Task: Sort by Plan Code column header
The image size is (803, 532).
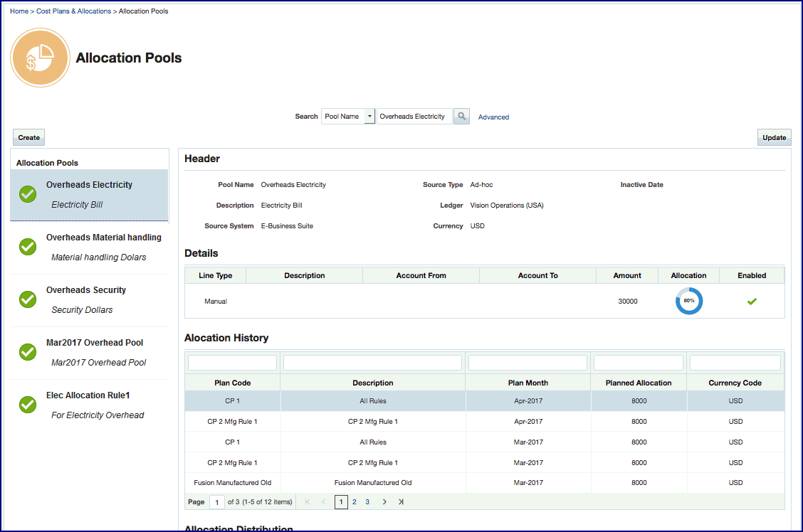Action: point(233,383)
